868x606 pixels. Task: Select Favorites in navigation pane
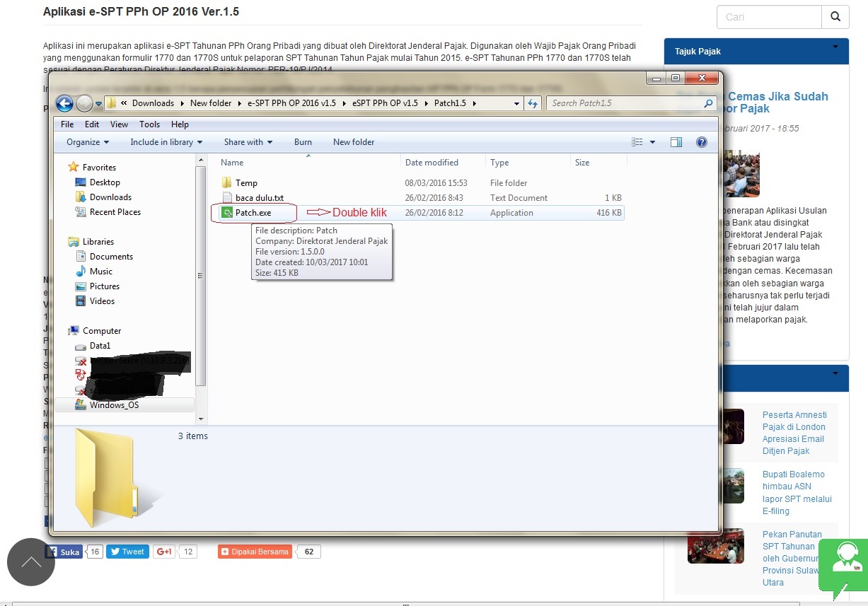coord(99,168)
